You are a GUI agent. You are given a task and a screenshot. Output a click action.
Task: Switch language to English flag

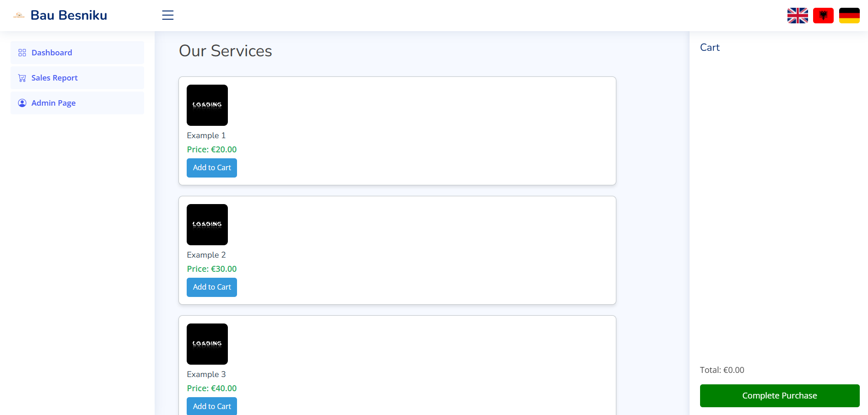[x=797, y=16]
